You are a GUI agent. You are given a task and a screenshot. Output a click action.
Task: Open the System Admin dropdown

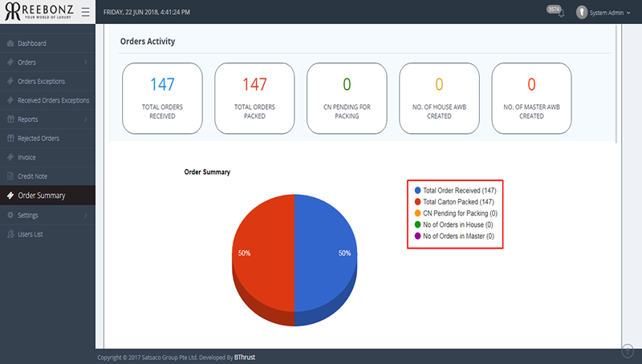[610, 13]
